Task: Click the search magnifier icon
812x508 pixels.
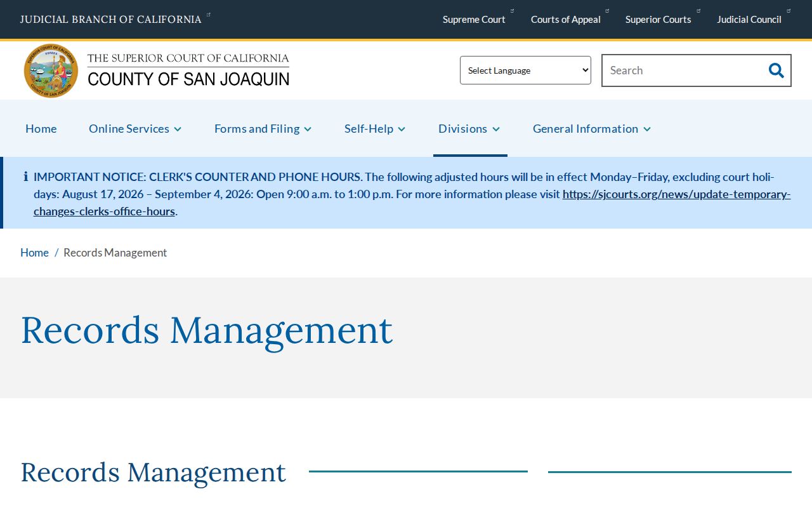Action: coord(776,70)
